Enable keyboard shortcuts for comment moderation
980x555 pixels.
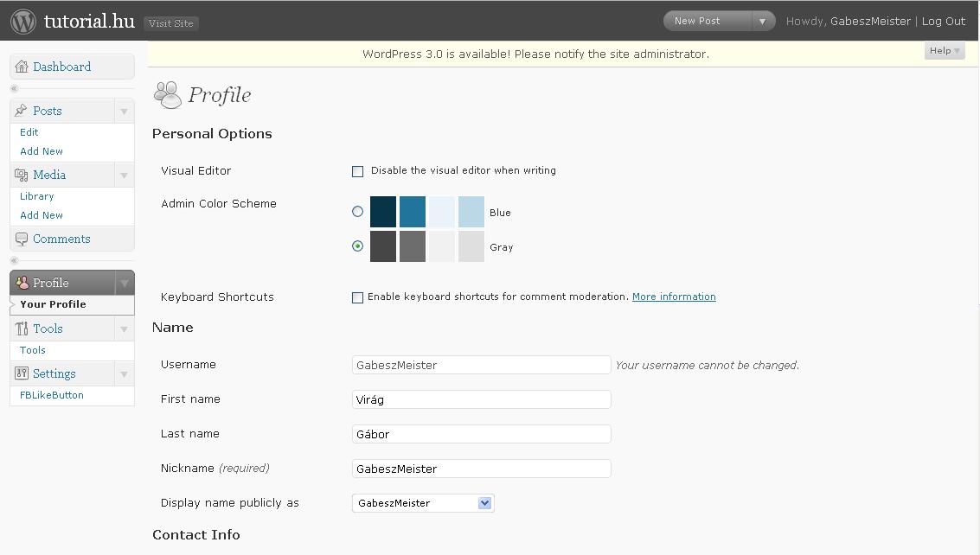click(357, 297)
